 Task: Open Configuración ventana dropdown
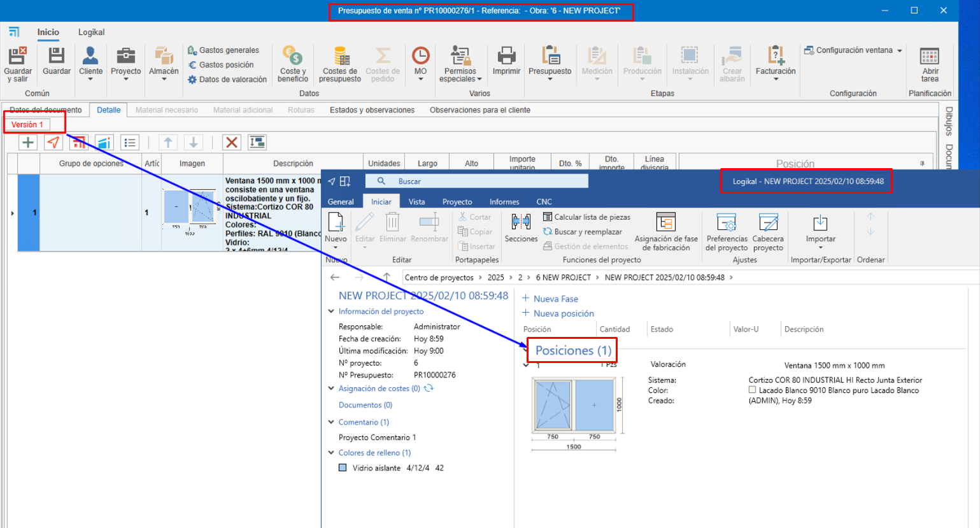(x=853, y=50)
